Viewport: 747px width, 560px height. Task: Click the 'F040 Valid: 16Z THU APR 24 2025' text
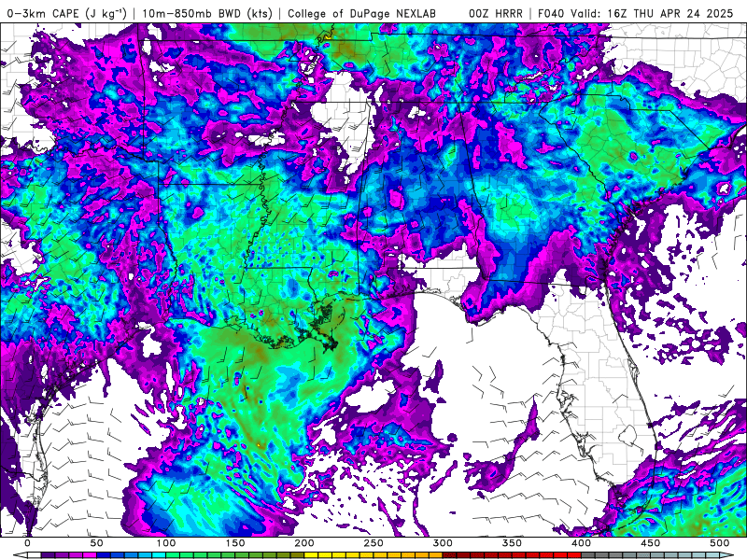(x=636, y=13)
